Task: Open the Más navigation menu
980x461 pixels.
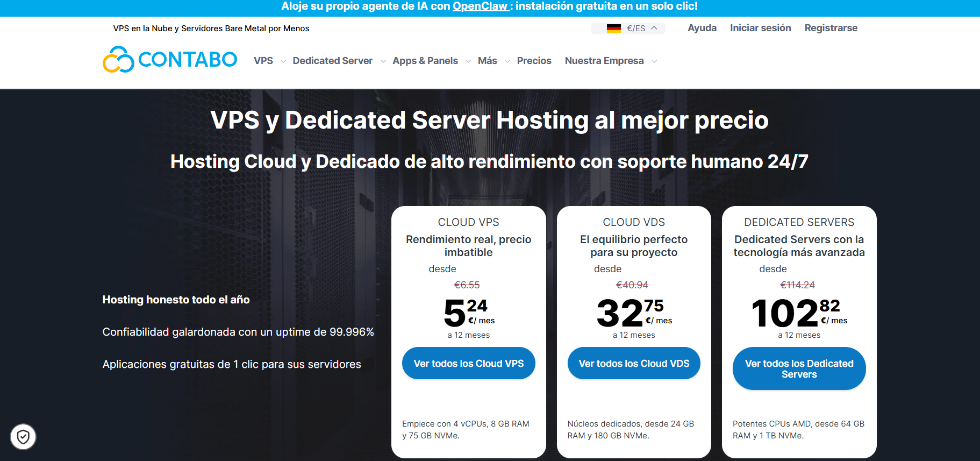Action: pos(488,61)
